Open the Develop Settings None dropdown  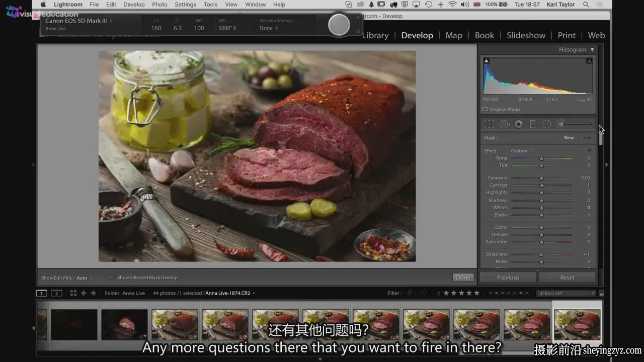click(x=269, y=28)
